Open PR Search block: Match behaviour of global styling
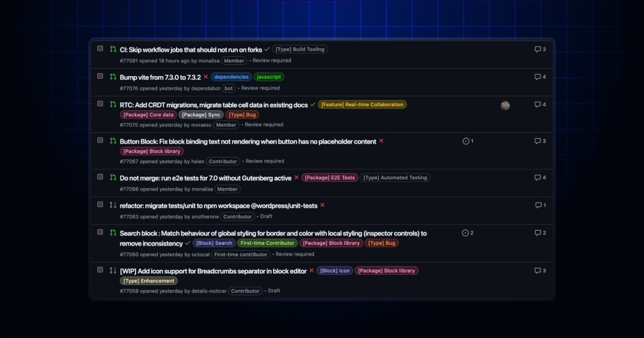Screen dimensions: 644x338 pos(273,238)
